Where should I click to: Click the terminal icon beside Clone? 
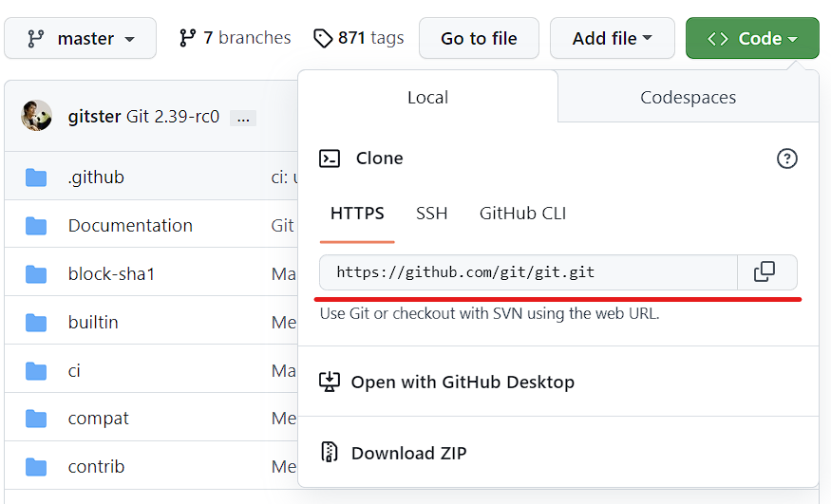330,159
